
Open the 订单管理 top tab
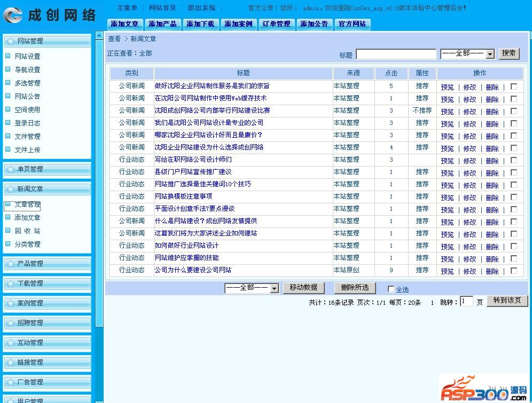[276, 24]
